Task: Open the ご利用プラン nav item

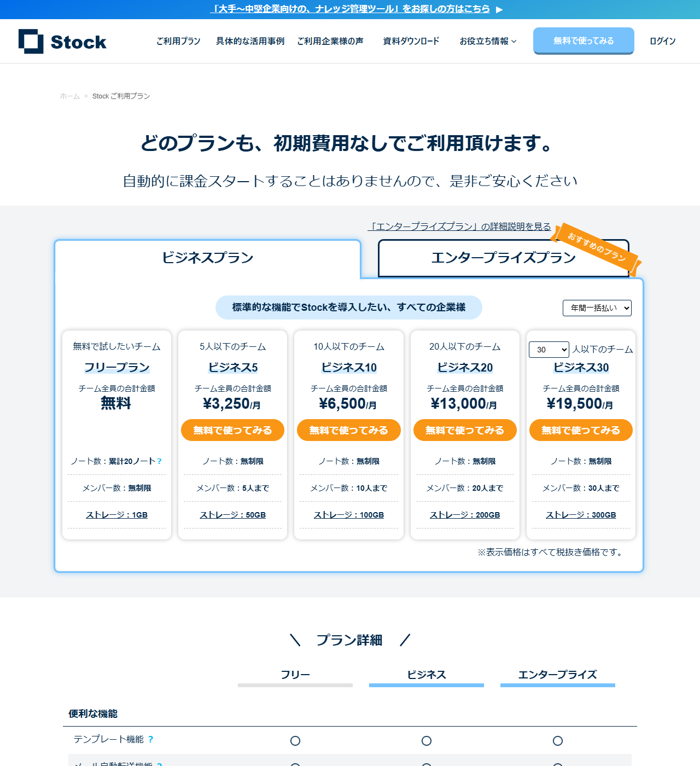Action: pyautogui.click(x=178, y=41)
